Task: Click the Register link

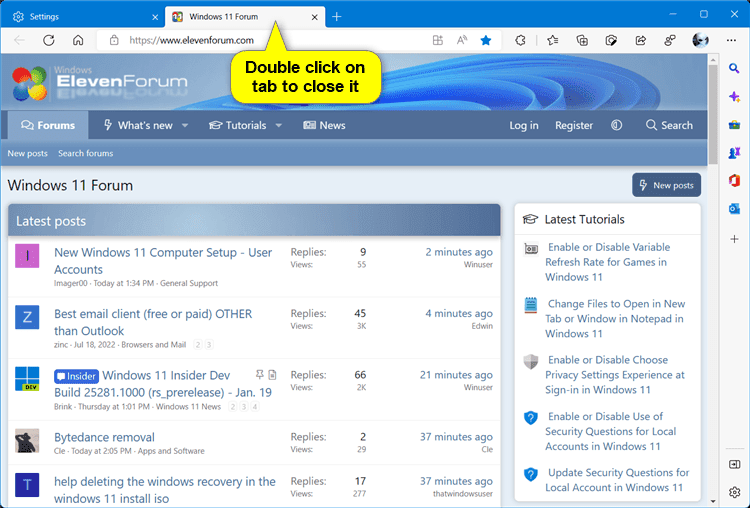Action: click(x=574, y=125)
